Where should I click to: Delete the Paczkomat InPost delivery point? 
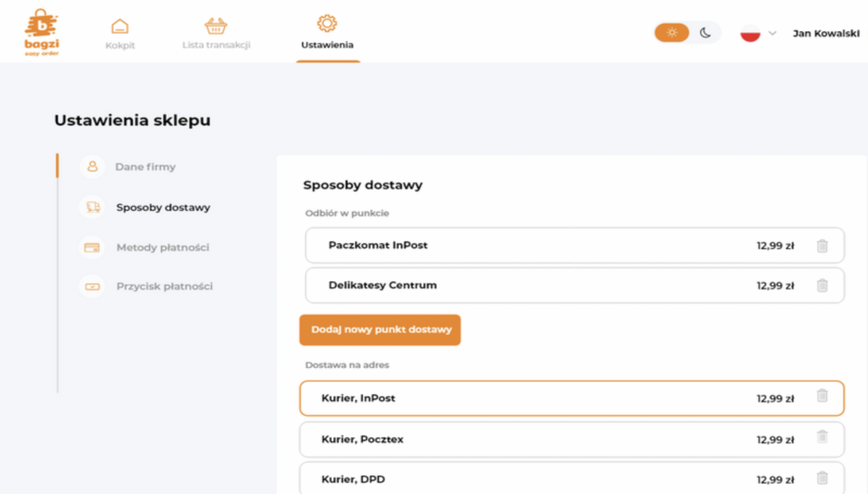pyautogui.click(x=822, y=246)
